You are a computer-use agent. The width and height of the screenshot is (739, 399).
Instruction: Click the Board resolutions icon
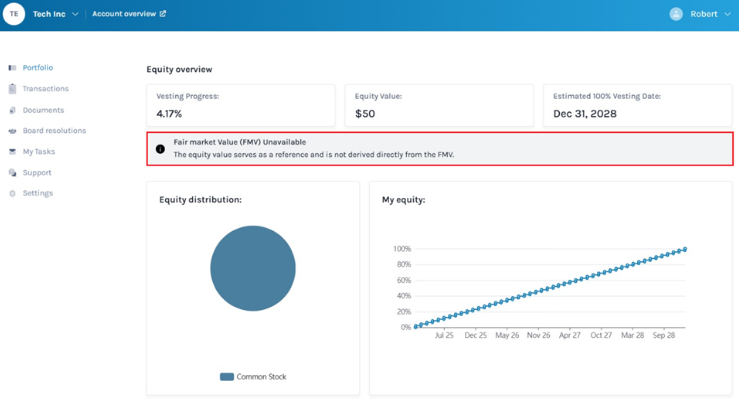(12, 131)
